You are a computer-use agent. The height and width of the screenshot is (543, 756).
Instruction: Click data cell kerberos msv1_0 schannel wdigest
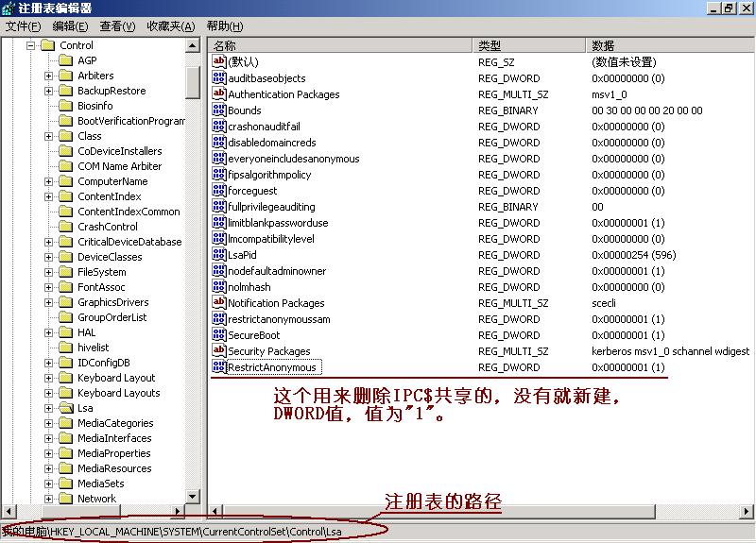[671, 351]
